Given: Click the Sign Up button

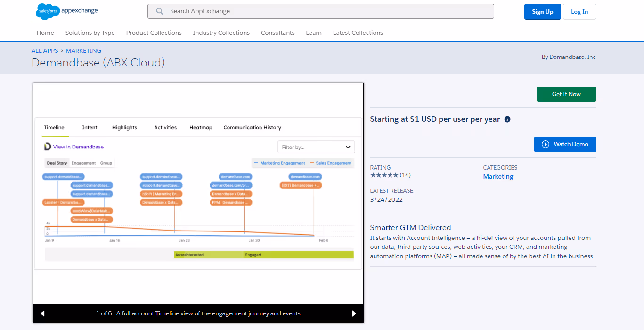Looking at the screenshot, I should coord(543,12).
